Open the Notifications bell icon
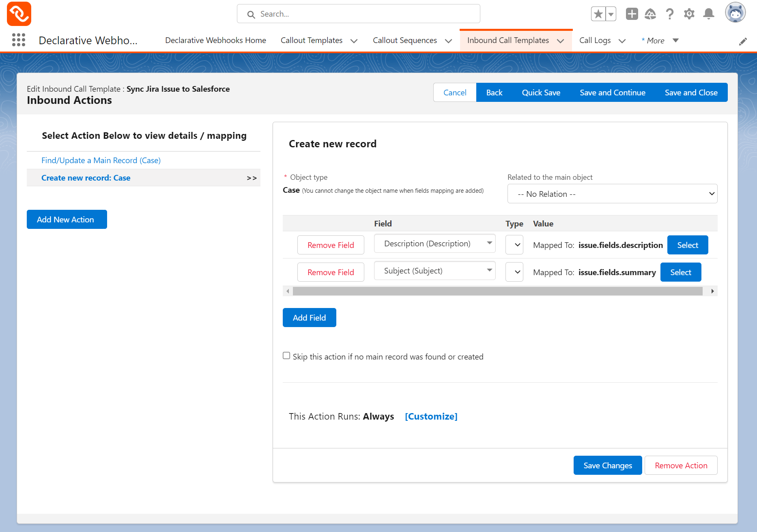Viewport: 757px width, 532px height. (708, 14)
